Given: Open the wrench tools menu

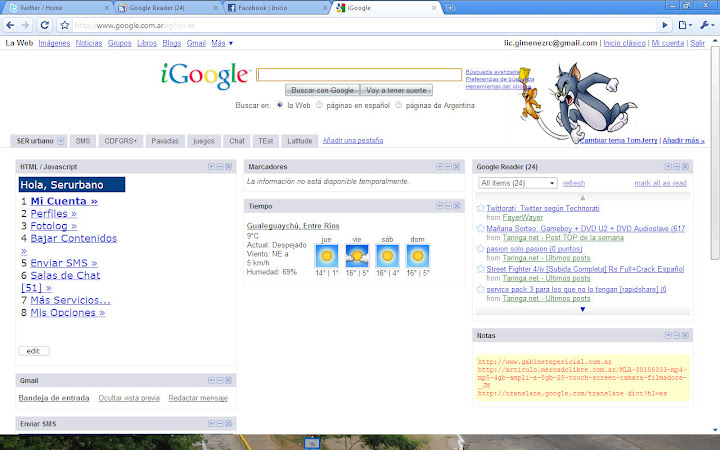Looking at the screenshot, I should click(x=706, y=25).
